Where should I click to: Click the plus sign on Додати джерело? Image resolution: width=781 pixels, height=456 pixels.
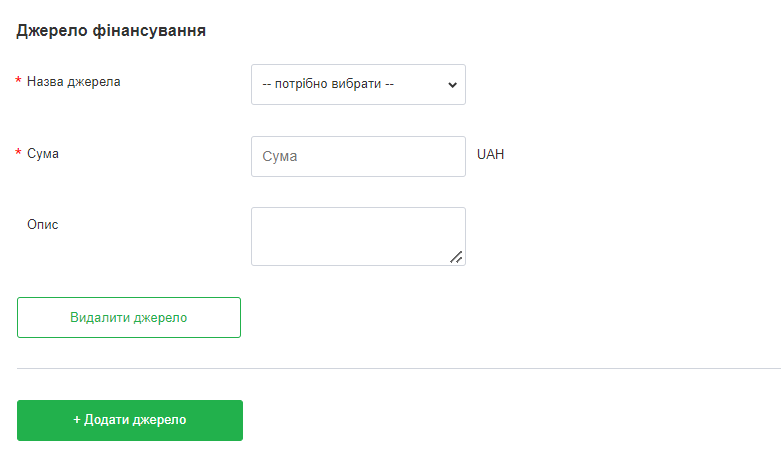(x=77, y=420)
